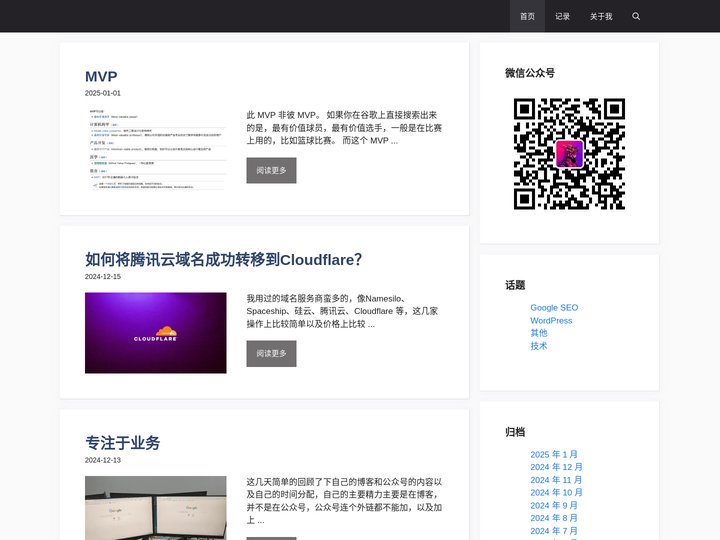Open the WordPress topic link

551,321
